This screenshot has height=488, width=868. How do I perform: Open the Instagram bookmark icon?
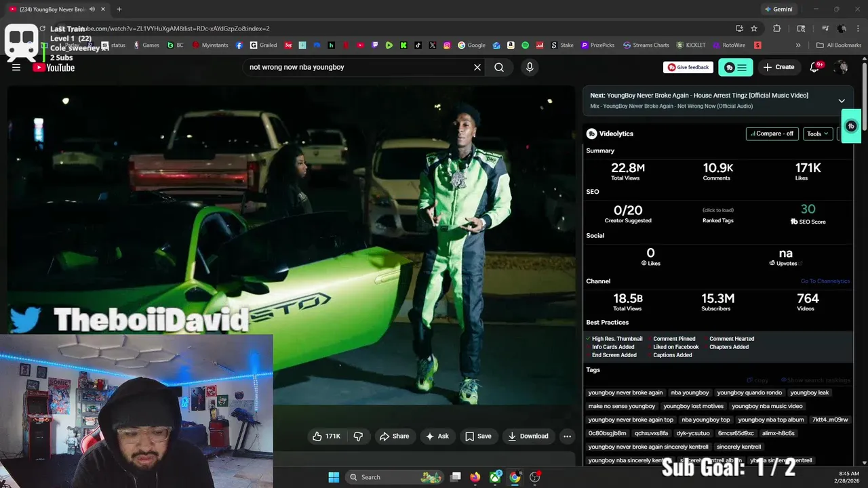448,45
